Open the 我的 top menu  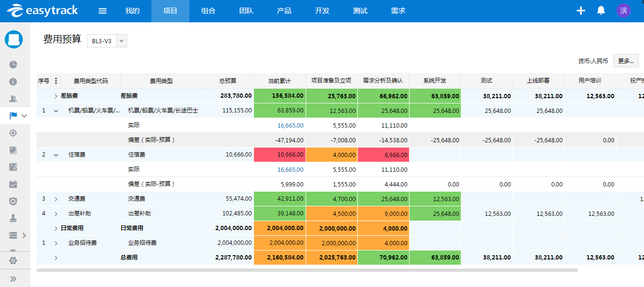[132, 11]
